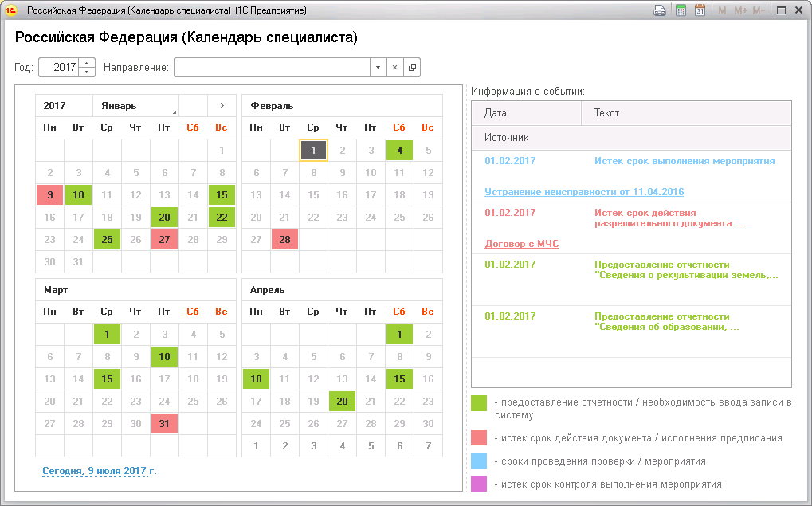
Task: Click the Источник column header
Action: [x=631, y=138]
